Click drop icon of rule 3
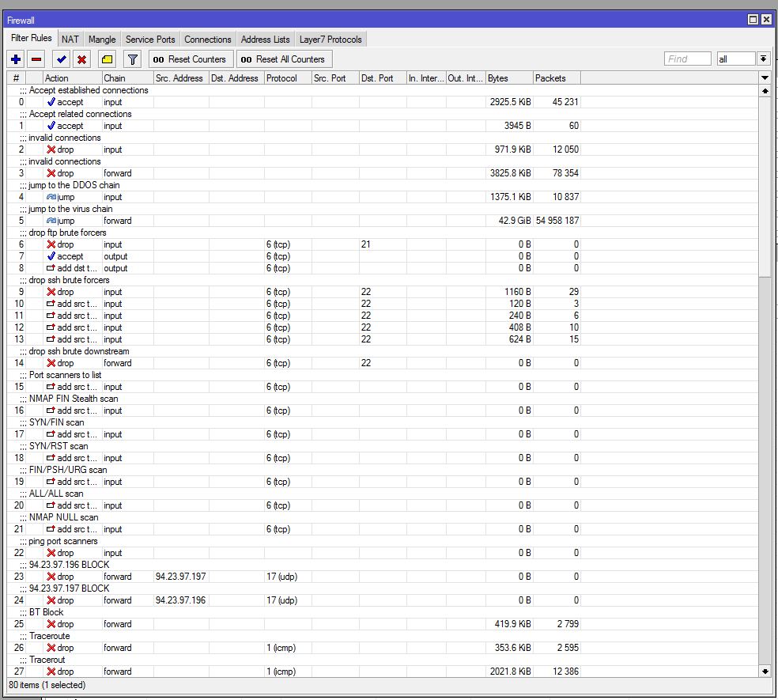Viewport: 778px width, 700px height. pos(51,173)
